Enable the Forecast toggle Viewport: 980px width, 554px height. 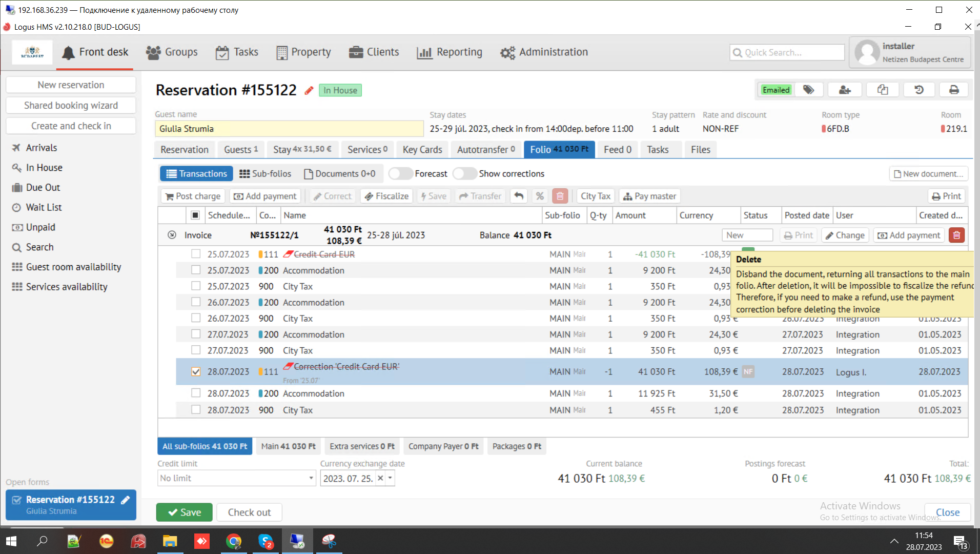(400, 174)
